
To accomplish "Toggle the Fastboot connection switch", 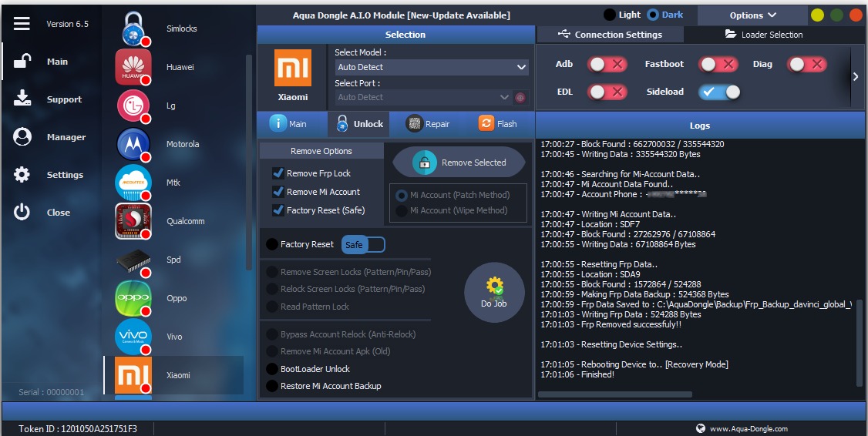I will click(x=718, y=64).
